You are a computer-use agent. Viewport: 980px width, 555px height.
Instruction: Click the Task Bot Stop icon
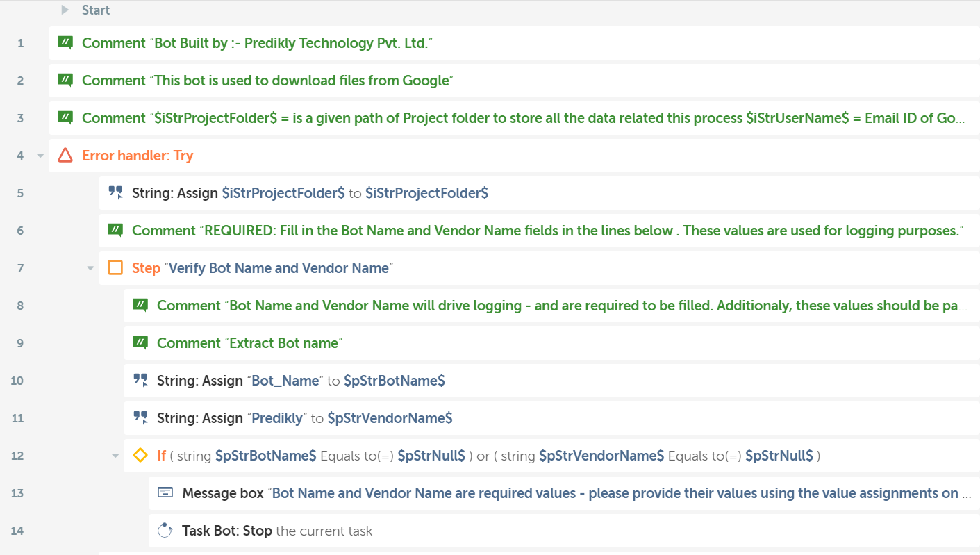(x=165, y=531)
